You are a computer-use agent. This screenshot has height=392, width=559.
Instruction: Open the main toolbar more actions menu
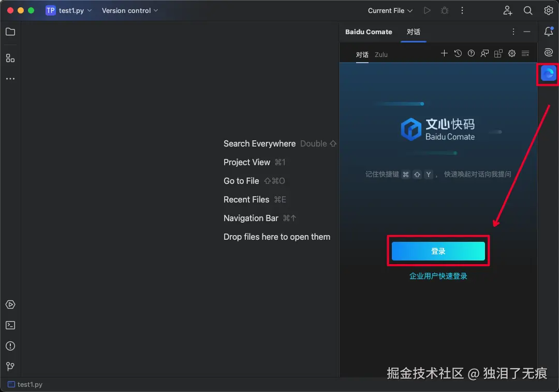(462, 10)
